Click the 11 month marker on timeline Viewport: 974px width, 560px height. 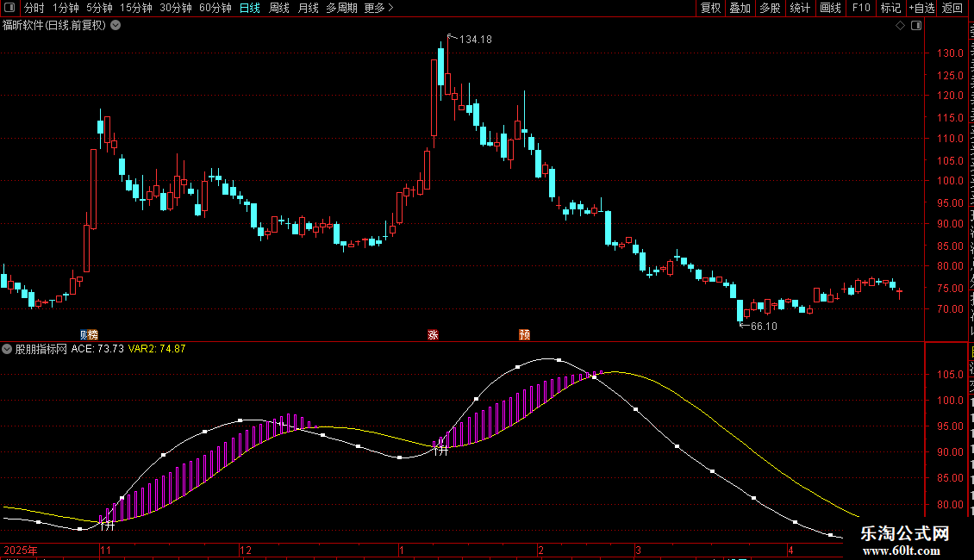point(106,550)
